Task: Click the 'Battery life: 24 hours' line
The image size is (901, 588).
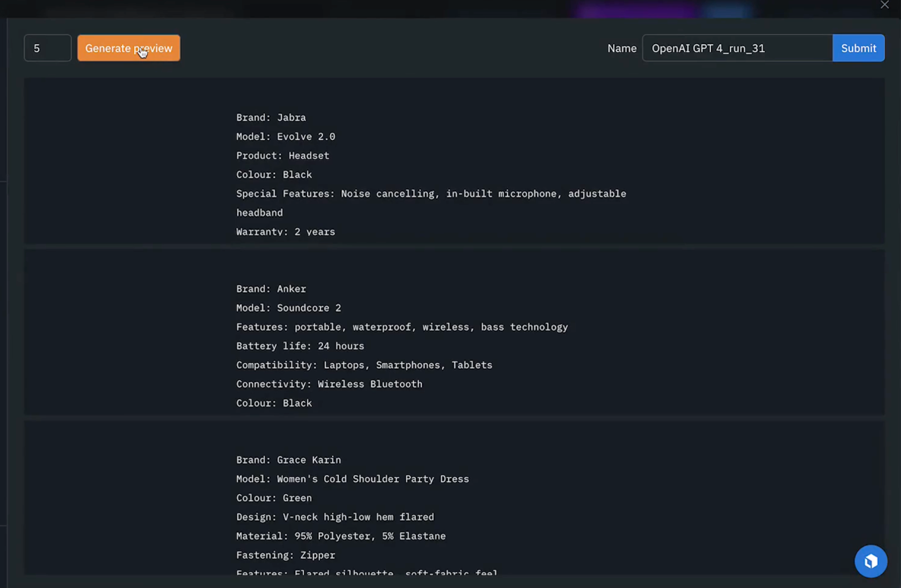Action: click(x=300, y=346)
